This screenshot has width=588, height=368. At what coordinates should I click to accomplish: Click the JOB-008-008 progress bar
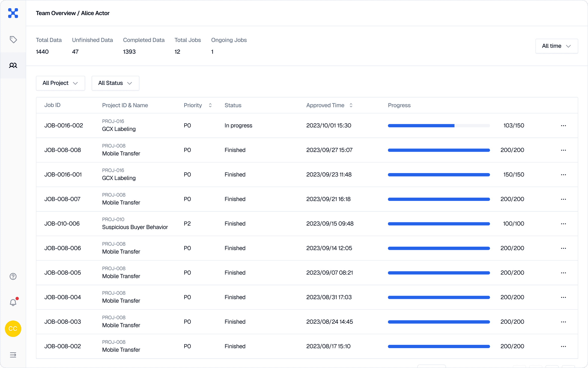439,150
